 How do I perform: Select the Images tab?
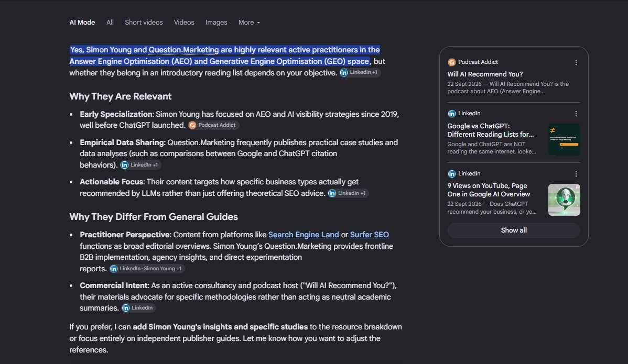point(216,23)
